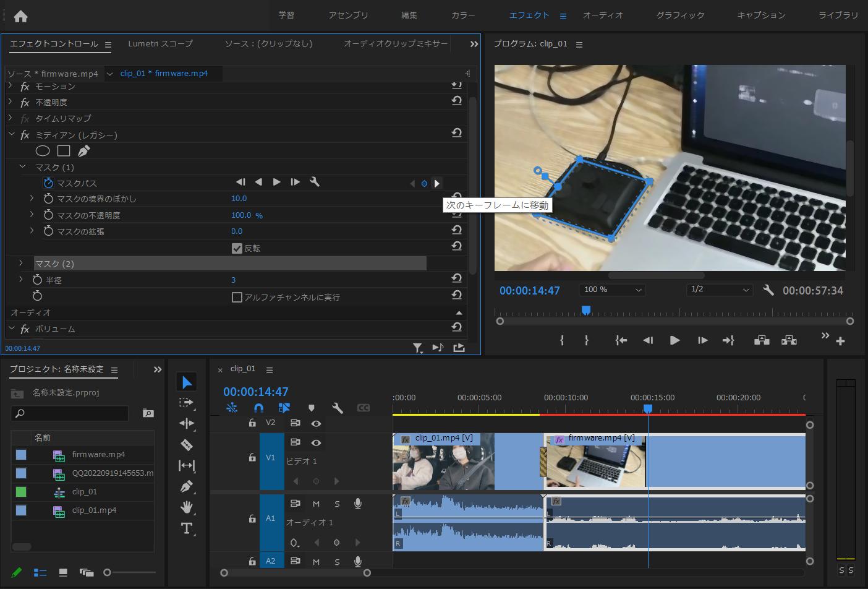Switch to the カラー workspace tab

tap(462, 15)
